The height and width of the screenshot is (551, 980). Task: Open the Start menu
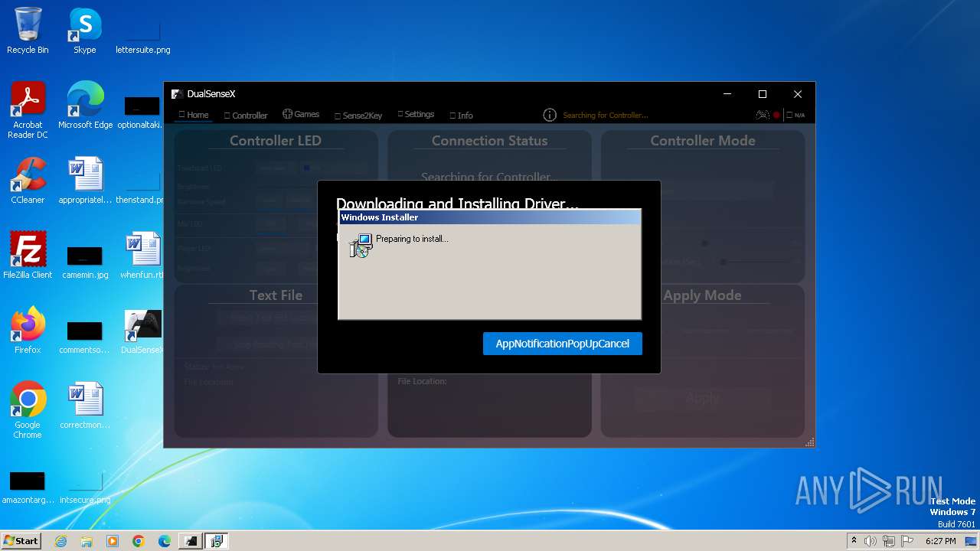[21, 540]
